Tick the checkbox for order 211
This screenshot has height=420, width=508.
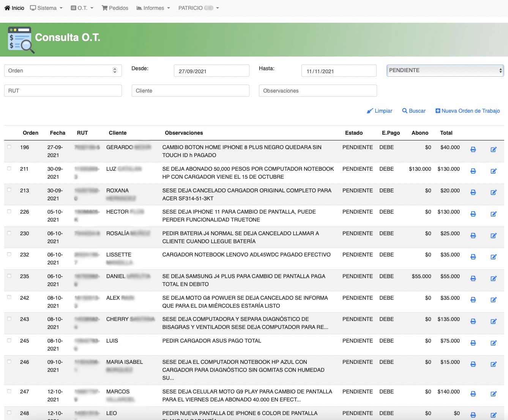click(x=9, y=168)
